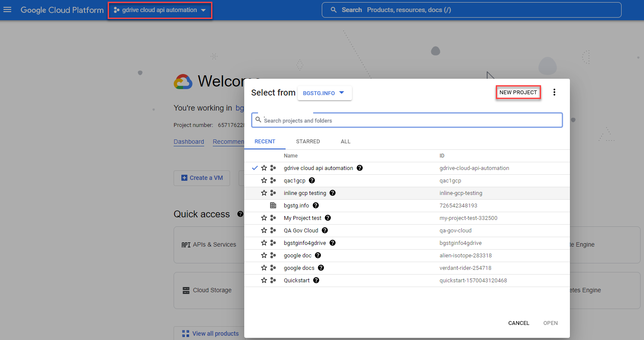Switch to the STARRED tab
Image resolution: width=644 pixels, height=340 pixels.
308,142
